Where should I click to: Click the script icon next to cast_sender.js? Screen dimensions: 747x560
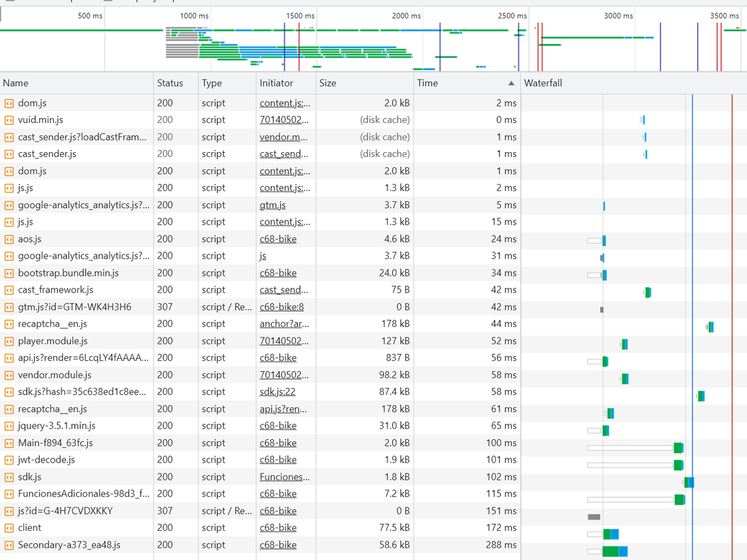click(9, 153)
